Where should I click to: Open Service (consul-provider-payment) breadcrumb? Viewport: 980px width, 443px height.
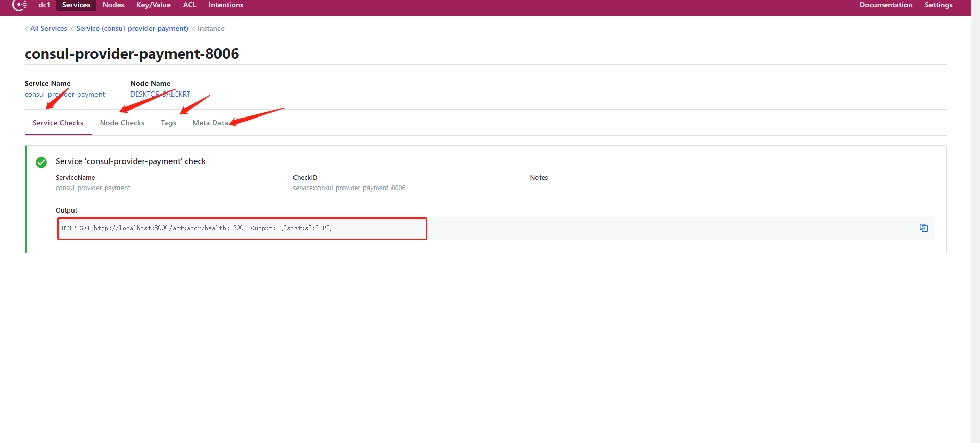tap(132, 28)
